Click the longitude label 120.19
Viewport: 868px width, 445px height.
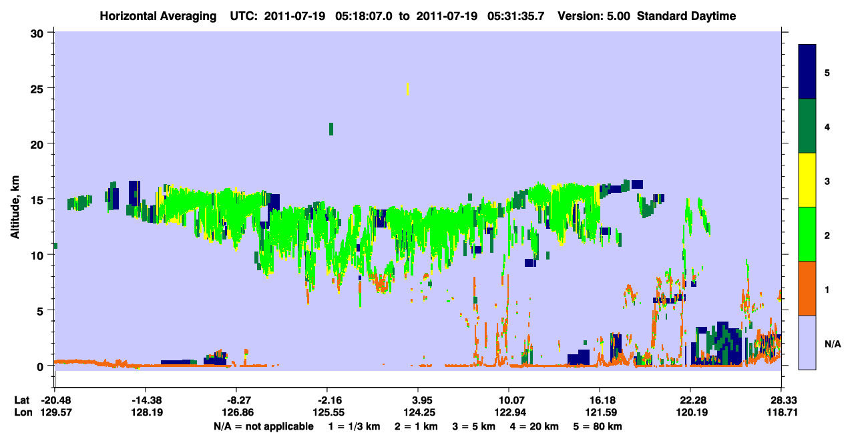click(690, 412)
